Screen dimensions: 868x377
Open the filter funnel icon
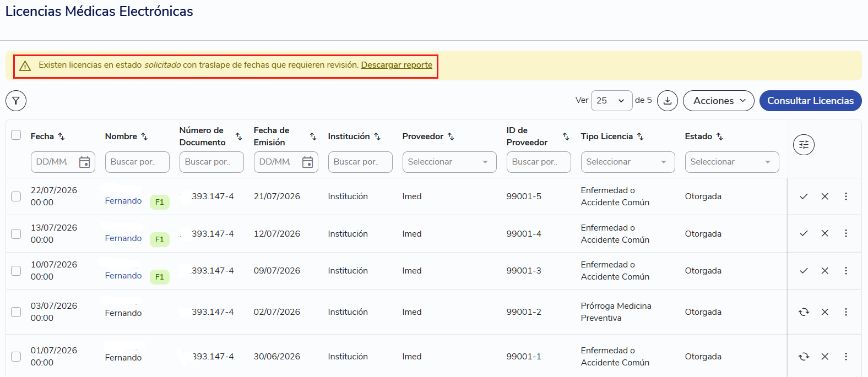(16, 101)
